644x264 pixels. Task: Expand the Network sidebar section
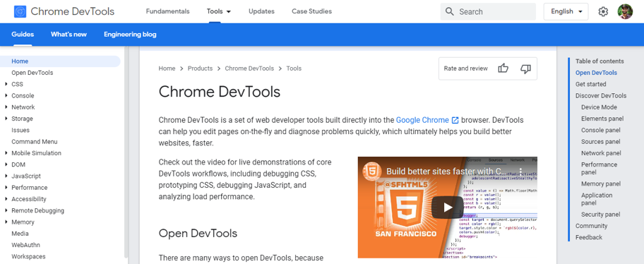click(x=6, y=107)
